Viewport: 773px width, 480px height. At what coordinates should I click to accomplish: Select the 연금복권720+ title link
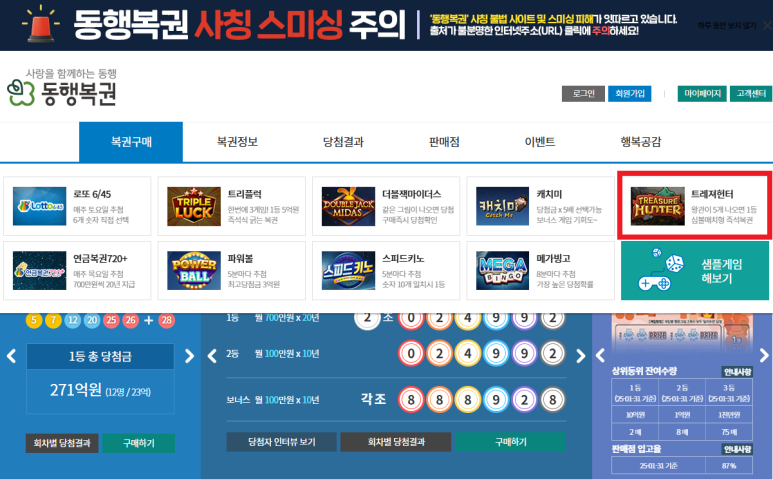pyautogui.click(x=101, y=259)
